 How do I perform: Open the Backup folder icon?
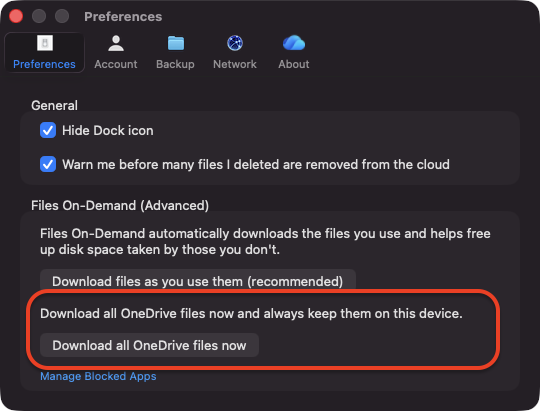tap(176, 43)
